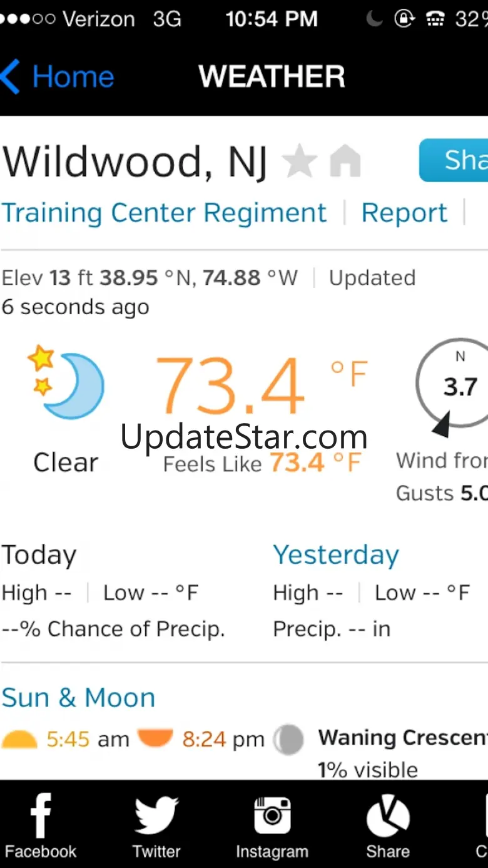This screenshot has width=488, height=868.
Task: Set Wildwood as home location icon
Action: point(345,161)
